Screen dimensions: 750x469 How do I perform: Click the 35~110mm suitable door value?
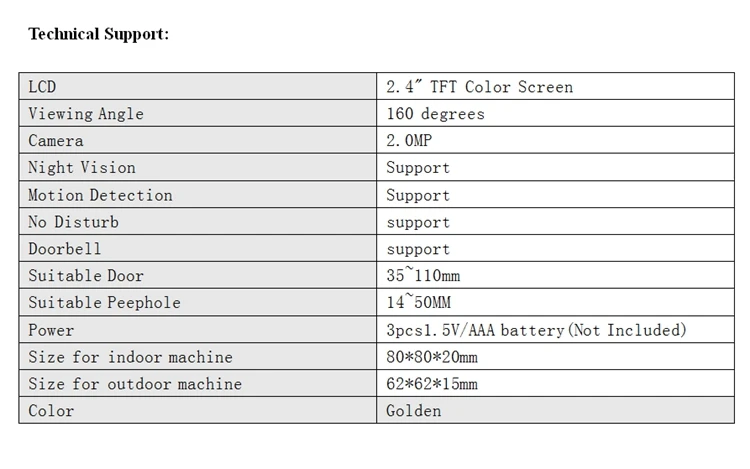point(423,275)
